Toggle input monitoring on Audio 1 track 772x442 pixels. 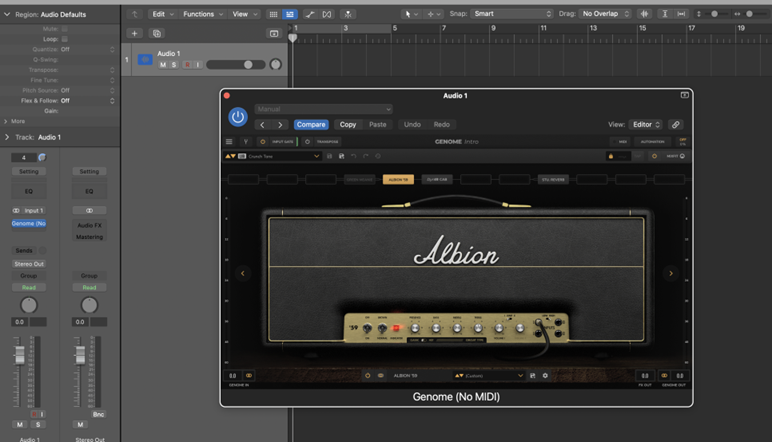[x=198, y=64]
